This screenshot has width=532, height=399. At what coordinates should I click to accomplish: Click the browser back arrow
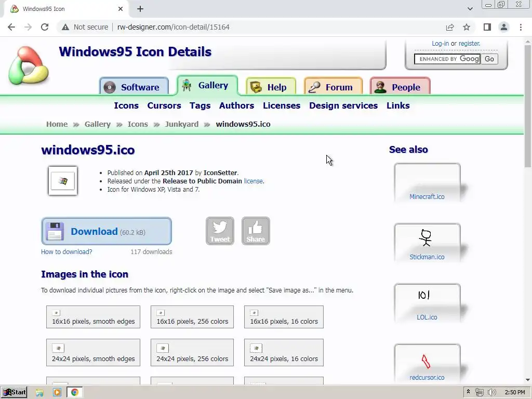(11, 27)
